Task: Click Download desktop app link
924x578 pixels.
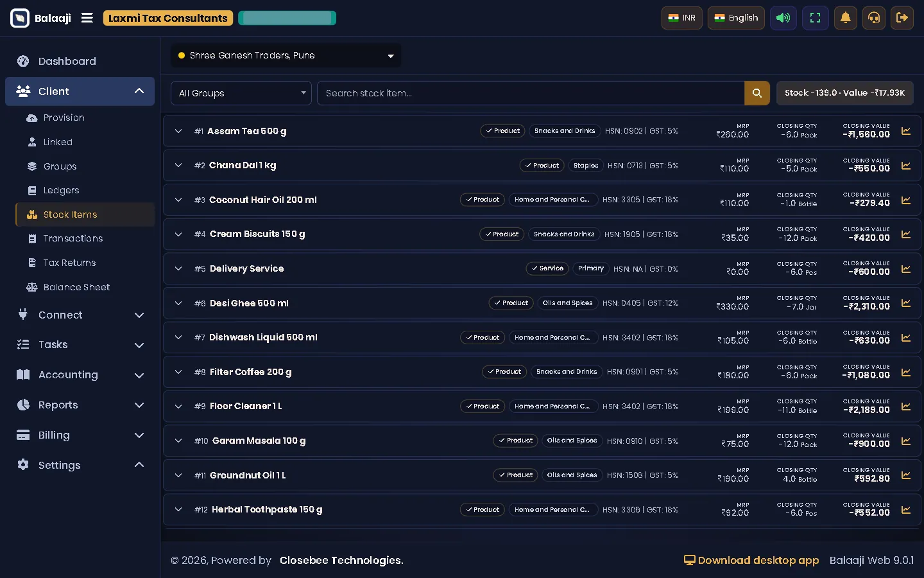Action: (751, 561)
